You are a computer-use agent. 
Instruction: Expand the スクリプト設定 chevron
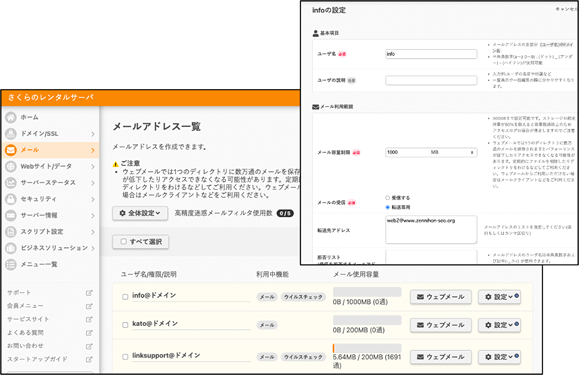(x=93, y=232)
